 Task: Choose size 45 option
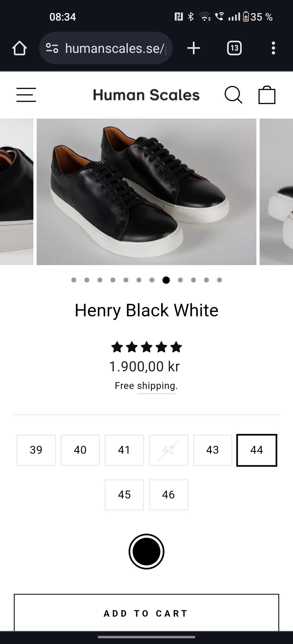[x=124, y=495]
